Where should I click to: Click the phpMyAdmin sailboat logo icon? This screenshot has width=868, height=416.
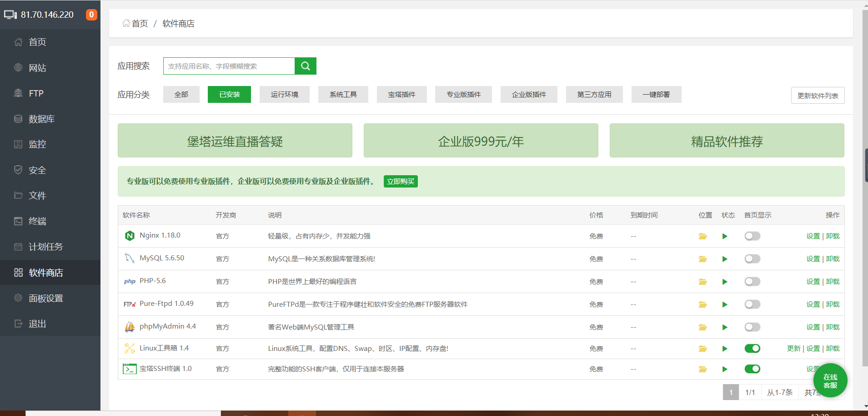coord(130,327)
